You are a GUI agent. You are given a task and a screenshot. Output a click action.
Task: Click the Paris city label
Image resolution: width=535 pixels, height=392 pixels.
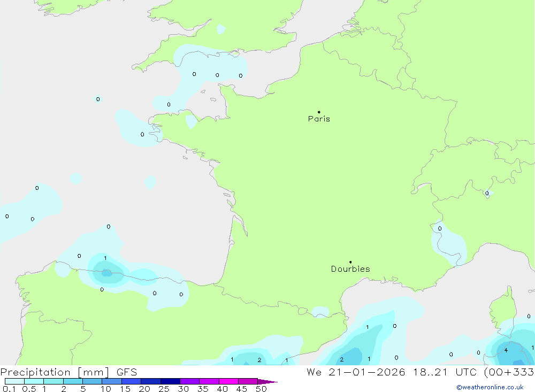(x=319, y=119)
